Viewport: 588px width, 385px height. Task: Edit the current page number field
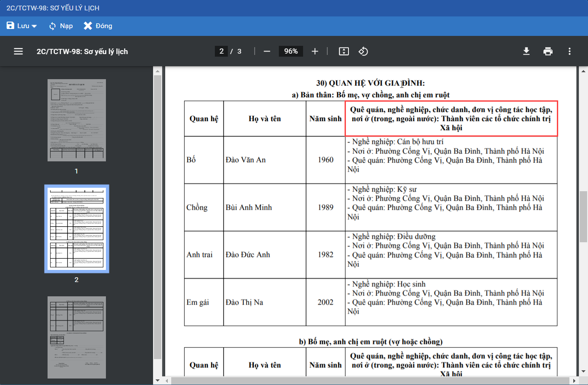click(x=221, y=51)
